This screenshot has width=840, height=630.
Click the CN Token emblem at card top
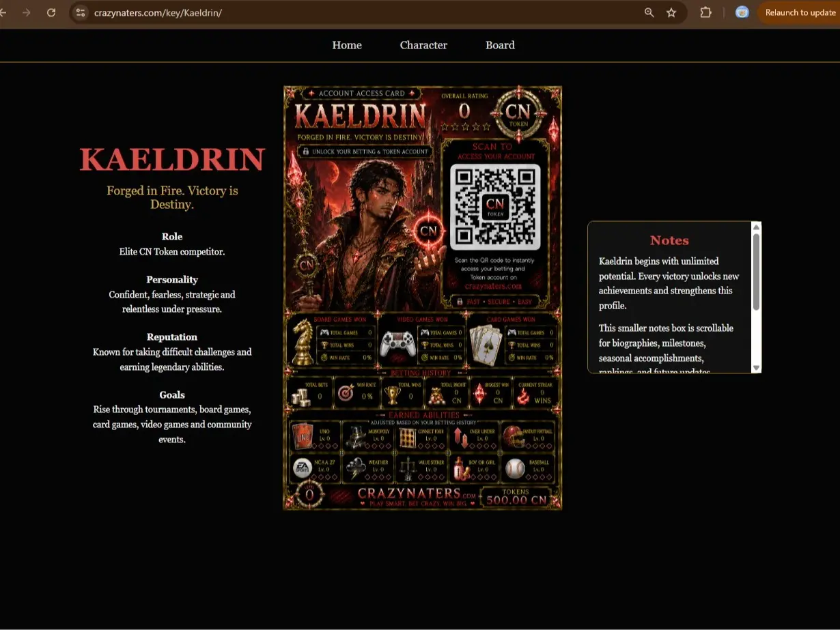click(518, 114)
